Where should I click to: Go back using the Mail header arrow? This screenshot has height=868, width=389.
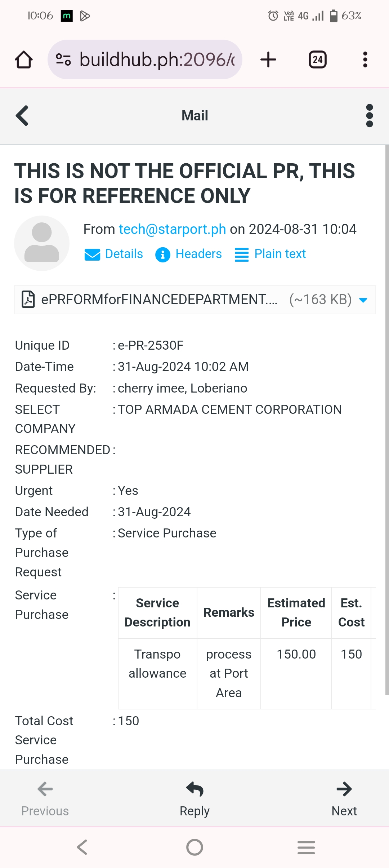click(22, 116)
